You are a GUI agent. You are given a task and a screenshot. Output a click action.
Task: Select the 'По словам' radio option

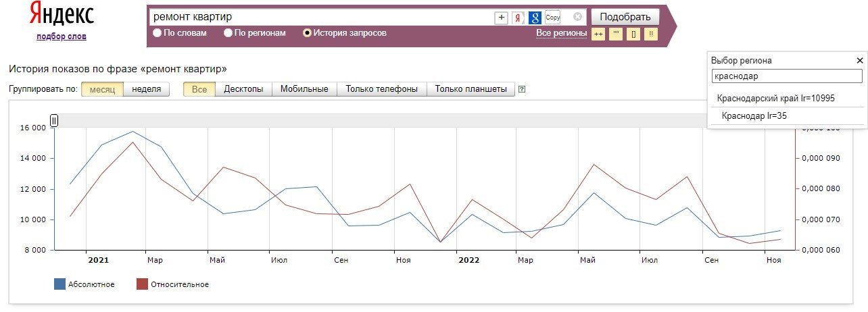pos(158,32)
